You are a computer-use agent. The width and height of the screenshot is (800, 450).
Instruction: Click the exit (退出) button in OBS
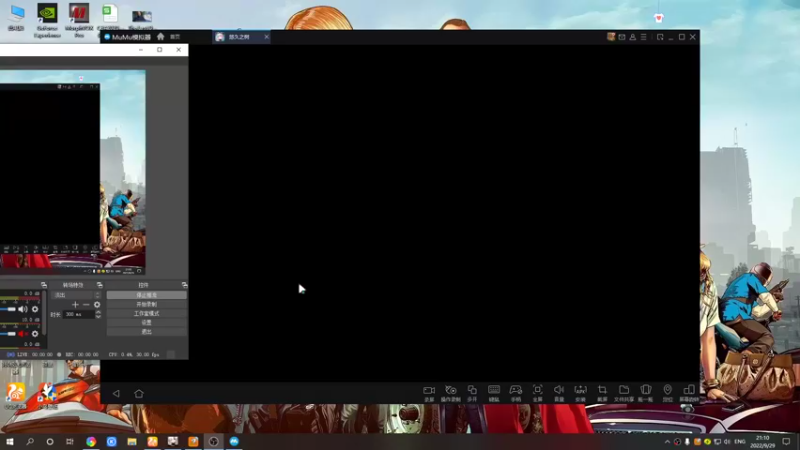tap(146, 332)
